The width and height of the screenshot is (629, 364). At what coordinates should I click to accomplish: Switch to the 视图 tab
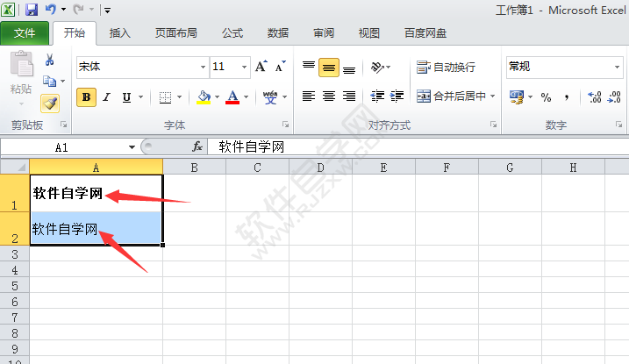point(369,33)
